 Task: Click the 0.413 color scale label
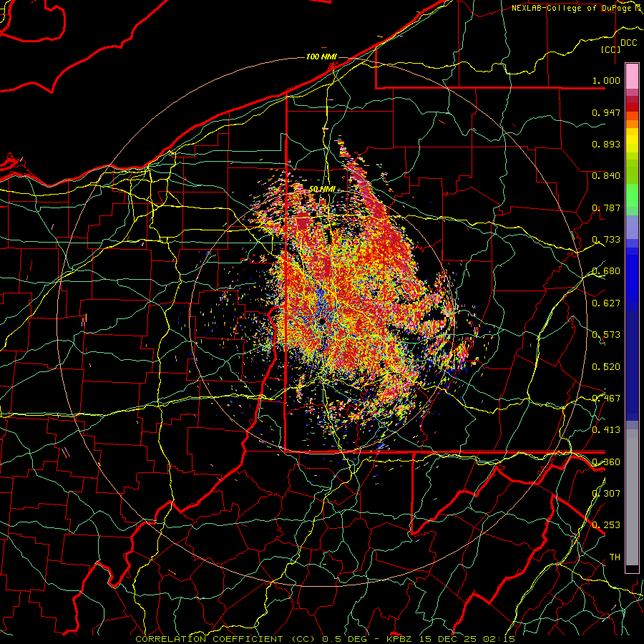[x=606, y=430]
